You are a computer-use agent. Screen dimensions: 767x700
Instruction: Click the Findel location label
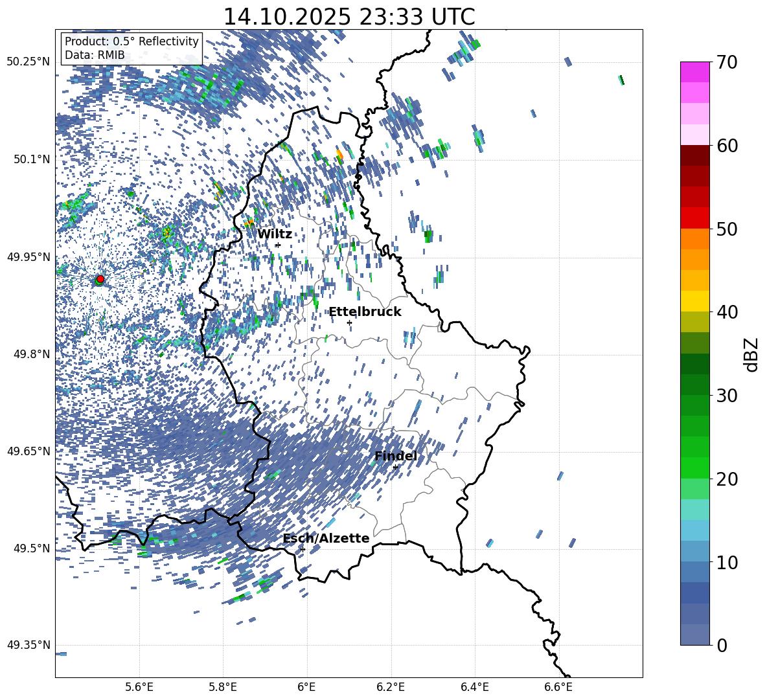coord(396,456)
